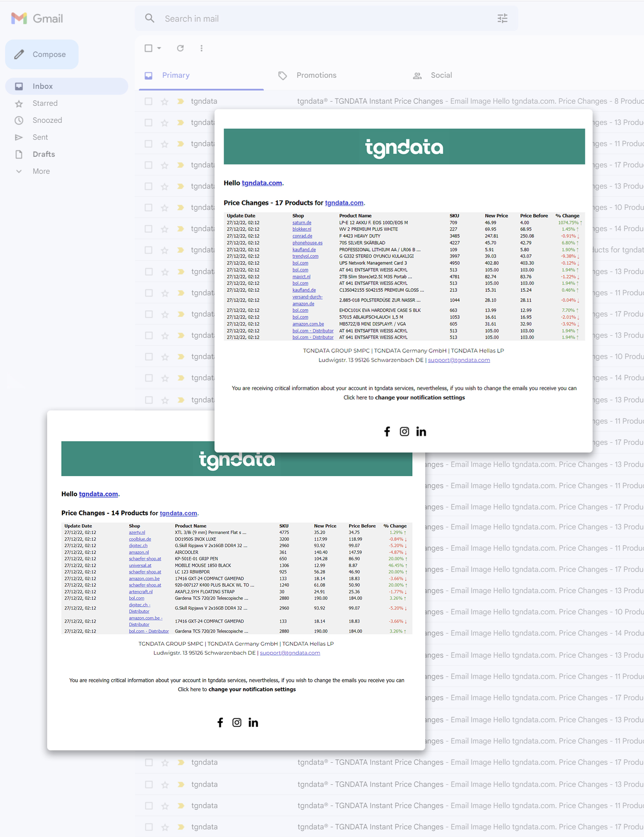This screenshot has height=837, width=644.
Task: Refresh the inbox with the reload icon
Action: [x=180, y=48]
